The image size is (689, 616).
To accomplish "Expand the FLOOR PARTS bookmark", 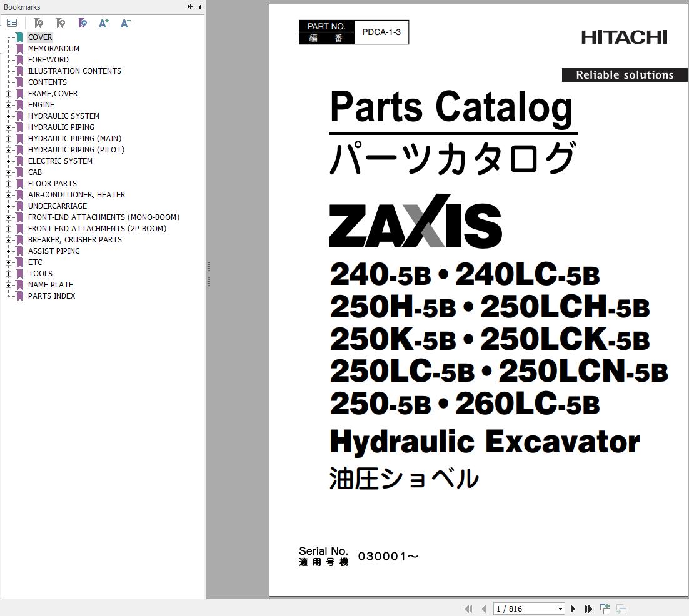I will (8, 184).
